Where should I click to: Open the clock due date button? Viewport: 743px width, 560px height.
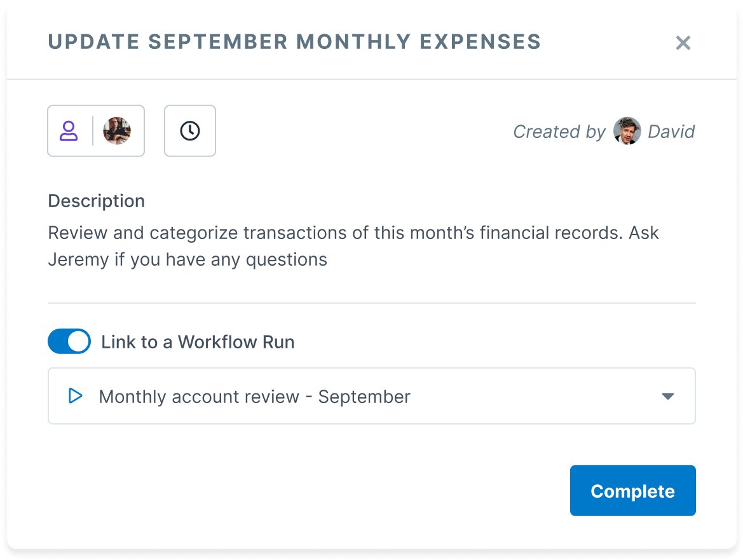pos(190,131)
